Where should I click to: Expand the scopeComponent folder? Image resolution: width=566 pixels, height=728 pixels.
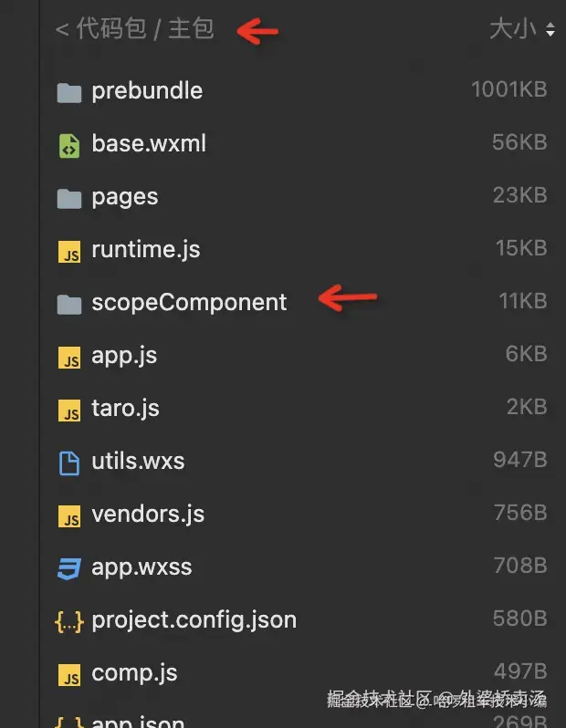tap(189, 303)
